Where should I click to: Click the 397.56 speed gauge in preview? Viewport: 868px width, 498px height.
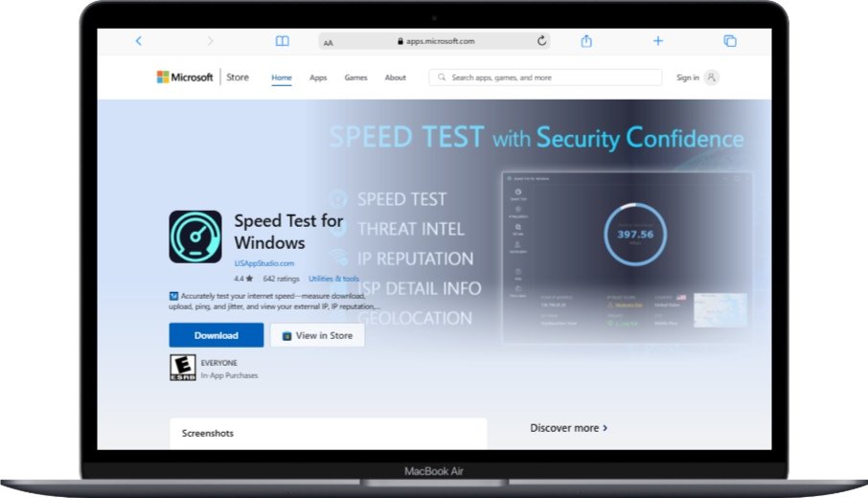click(x=635, y=235)
